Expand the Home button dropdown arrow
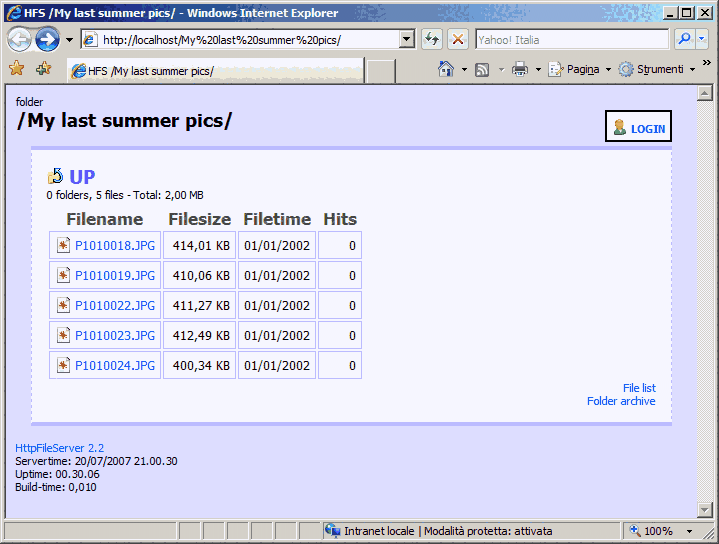The height and width of the screenshot is (544, 719). point(464,70)
